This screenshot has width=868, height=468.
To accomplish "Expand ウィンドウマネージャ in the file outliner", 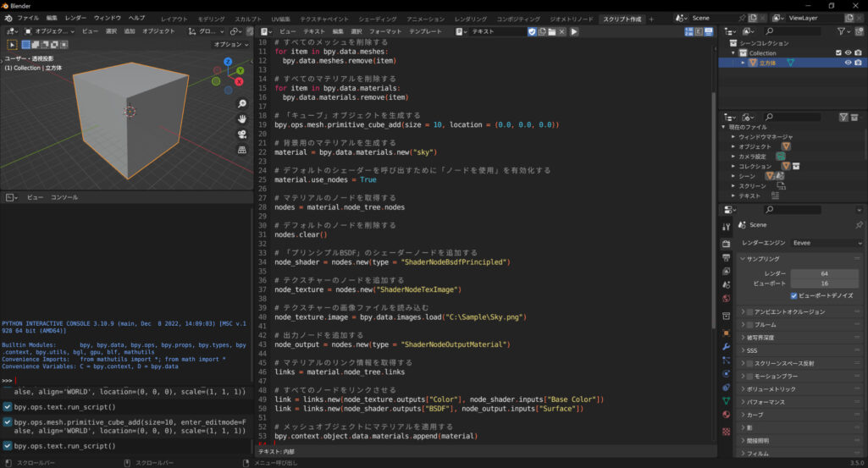I will (733, 136).
